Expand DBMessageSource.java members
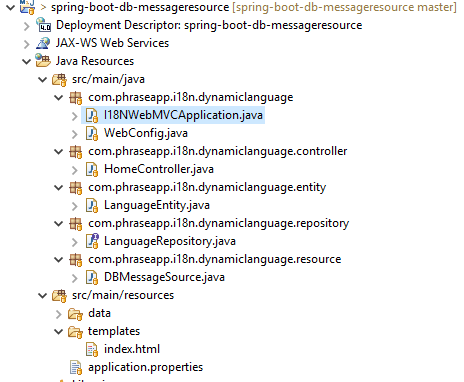The width and height of the screenshot is (464, 382). click(75, 278)
